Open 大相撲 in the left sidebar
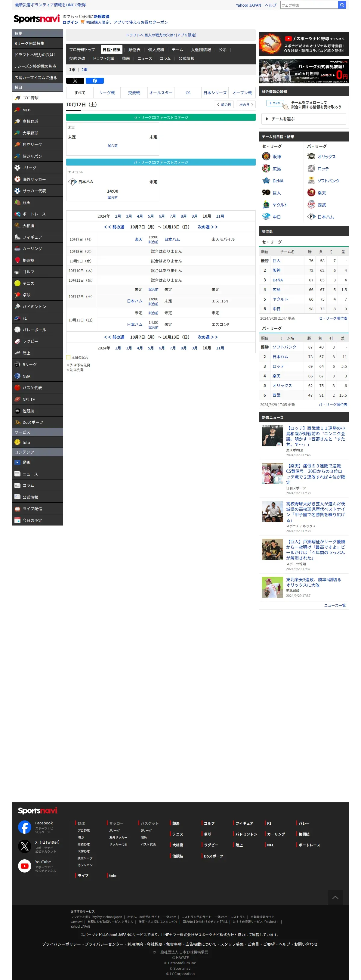The image size is (361, 980). click(x=38, y=226)
